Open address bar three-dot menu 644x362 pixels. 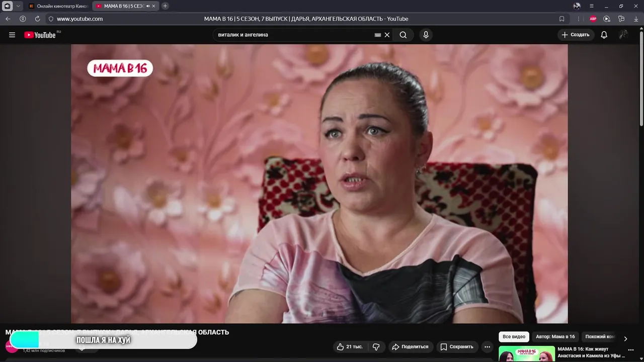pos(578,19)
